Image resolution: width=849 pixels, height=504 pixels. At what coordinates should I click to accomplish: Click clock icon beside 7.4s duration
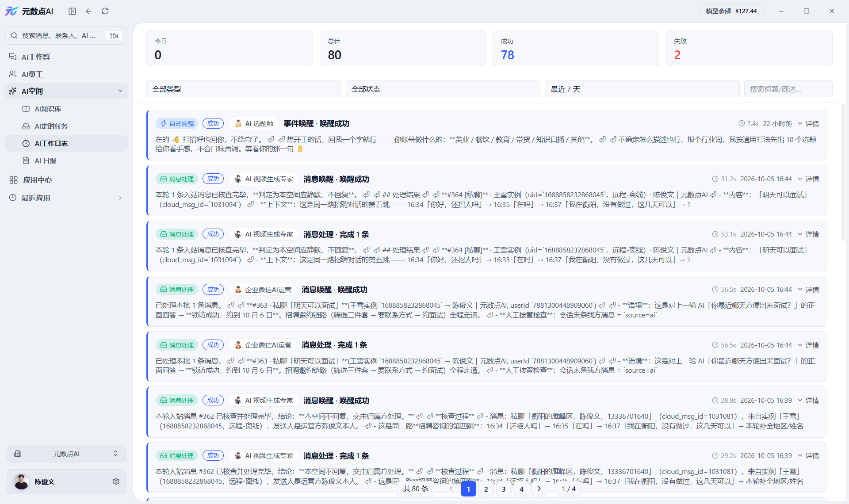[742, 124]
